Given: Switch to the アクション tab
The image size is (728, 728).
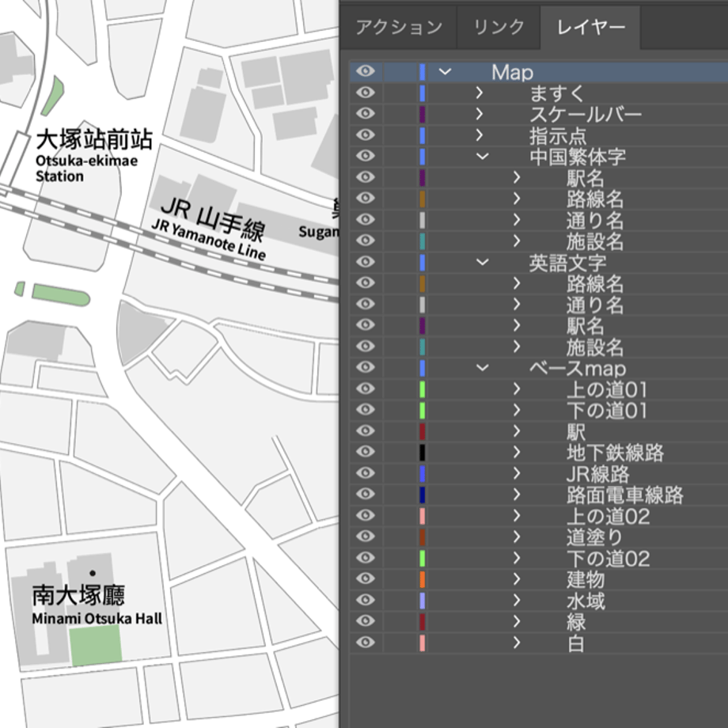Looking at the screenshot, I should click(399, 28).
